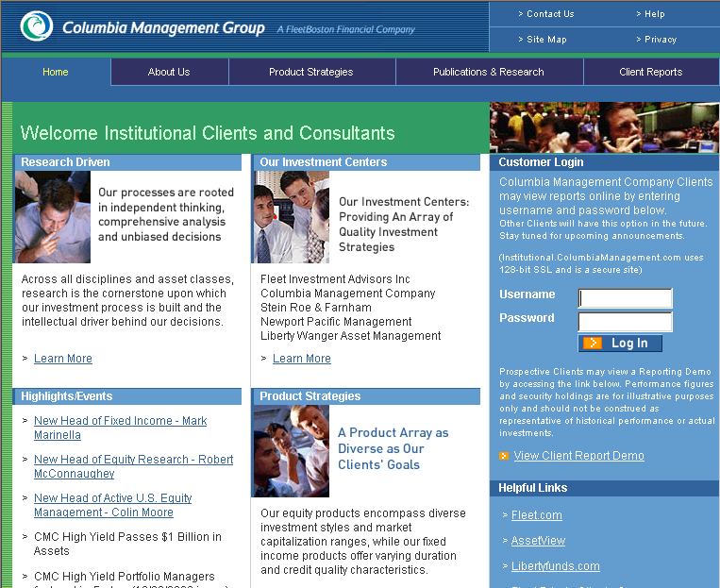The height and width of the screenshot is (588, 720).
Task: Click 'CMC High Yield Passes $1 Billion' item
Action: click(x=127, y=544)
